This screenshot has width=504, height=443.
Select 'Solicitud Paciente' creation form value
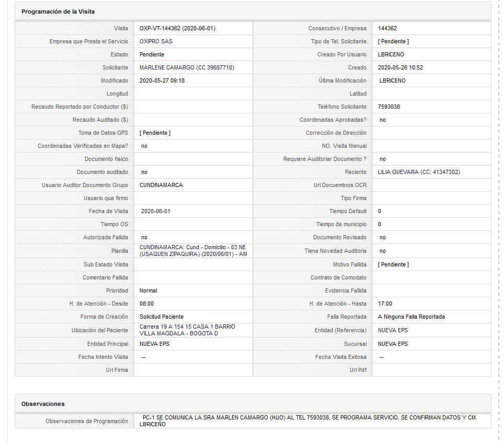point(162,317)
